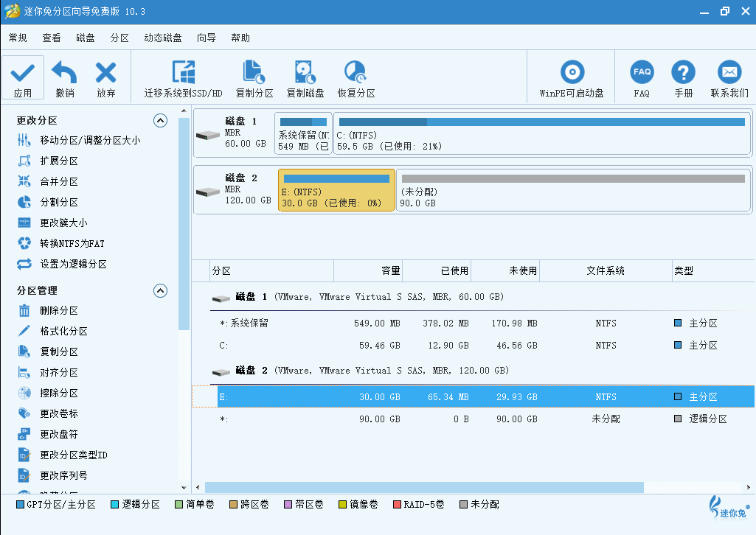Collapse the 分区管理 sidebar section
The image size is (756, 535).
point(161,291)
